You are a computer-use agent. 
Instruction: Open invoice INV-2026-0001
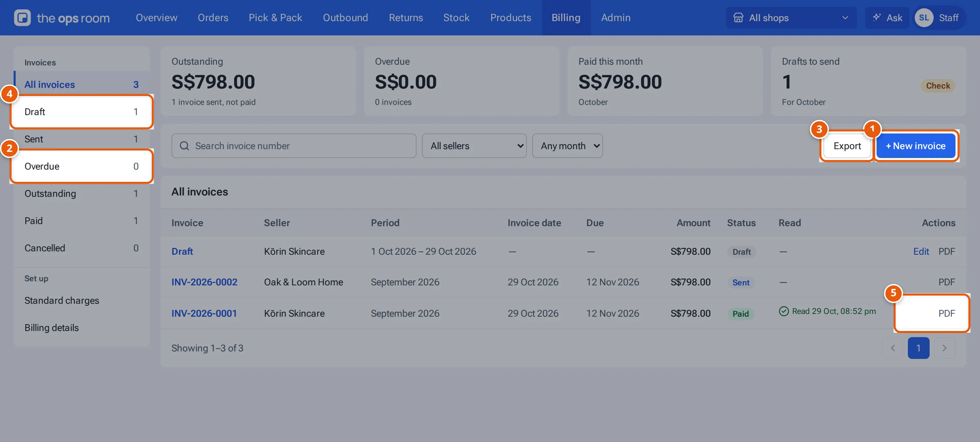point(204,313)
